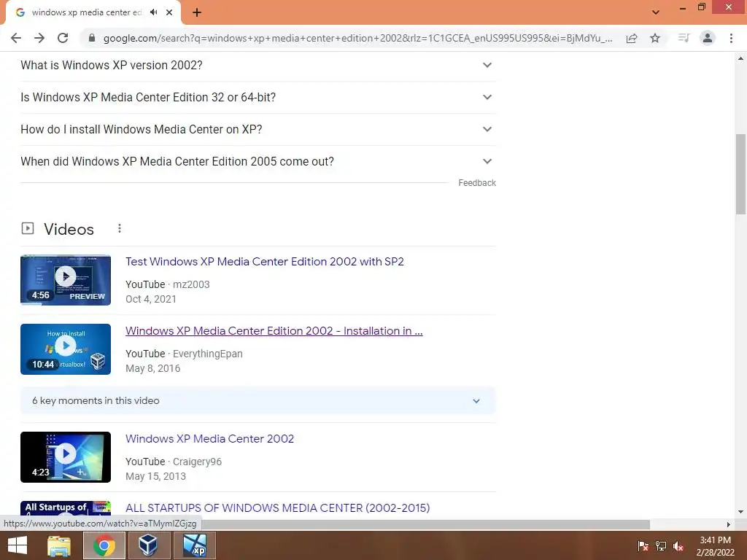
Task: Open ALL STARTUPS OF WINDOWS MEDIA CENTER link
Action: [277, 507]
